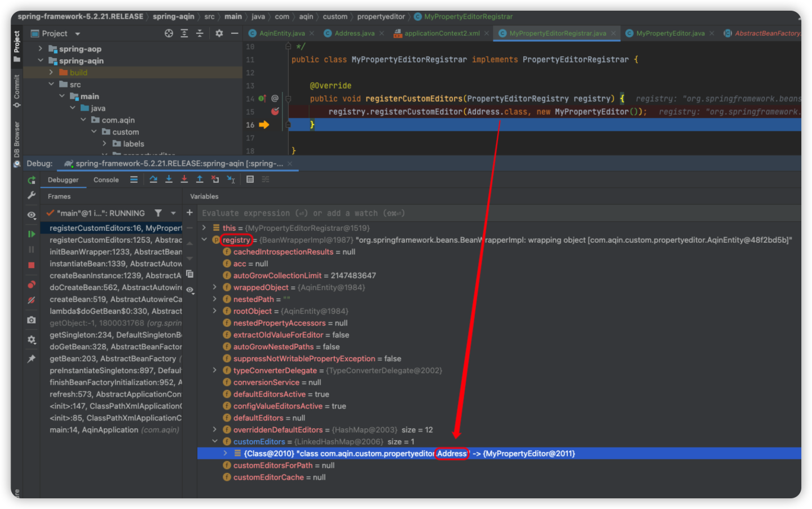Click the Step Into blue arrow icon
This screenshot has width=812, height=509.
tap(169, 179)
